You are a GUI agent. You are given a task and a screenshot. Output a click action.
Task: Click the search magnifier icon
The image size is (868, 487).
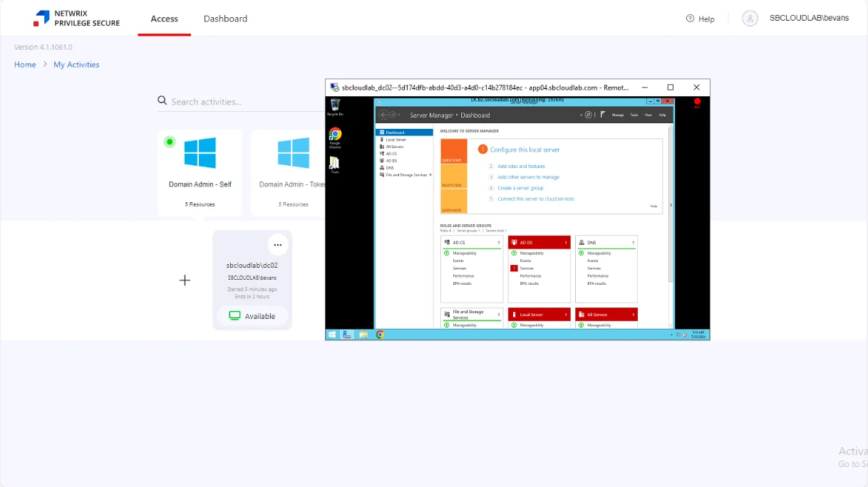coord(162,101)
